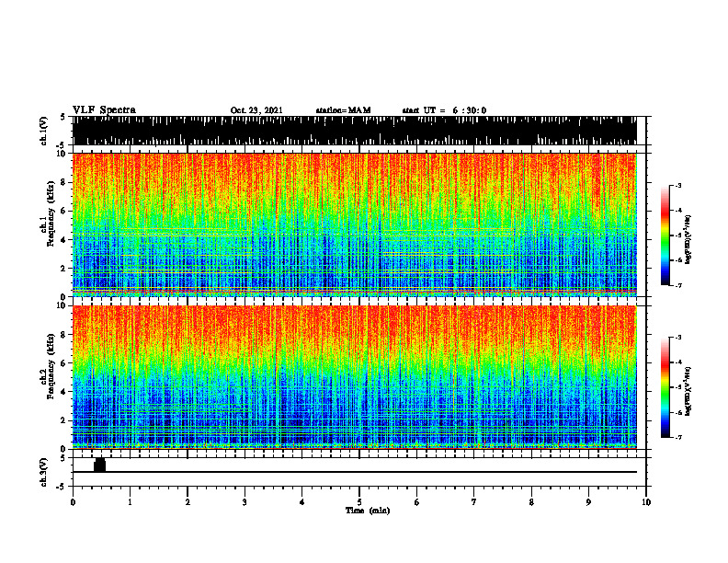Click time axis tick label "1"
The height and width of the screenshot is (563, 728).
130,502
